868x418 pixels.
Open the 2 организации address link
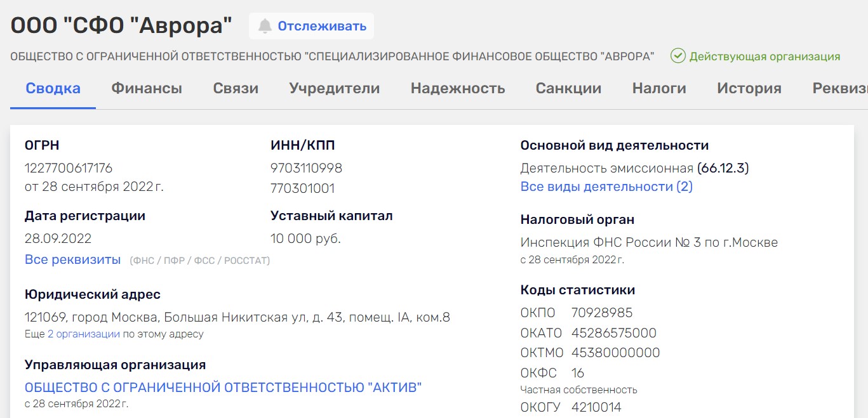pos(84,334)
